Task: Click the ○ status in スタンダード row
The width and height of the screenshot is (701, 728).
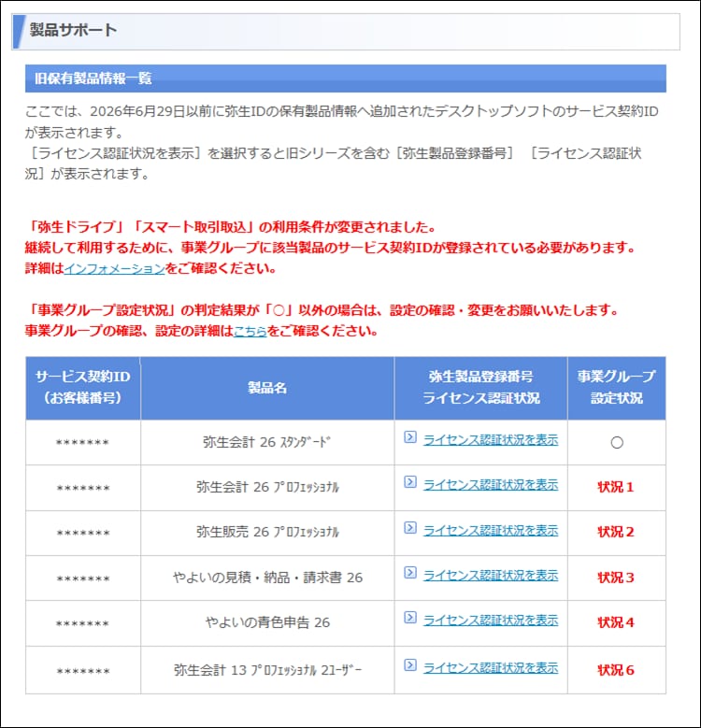Action: pos(617,442)
